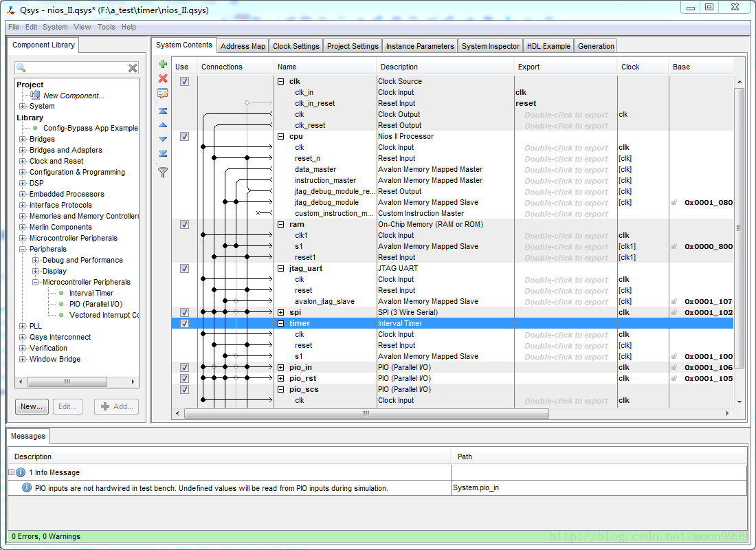The height and width of the screenshot is (550, 756).
Task: Click the green plus add component icon
Action: tap(163, 64)
